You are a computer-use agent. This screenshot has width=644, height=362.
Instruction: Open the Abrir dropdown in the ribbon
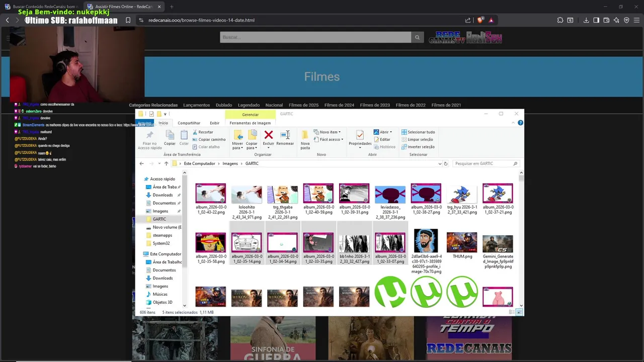point(383,132)
